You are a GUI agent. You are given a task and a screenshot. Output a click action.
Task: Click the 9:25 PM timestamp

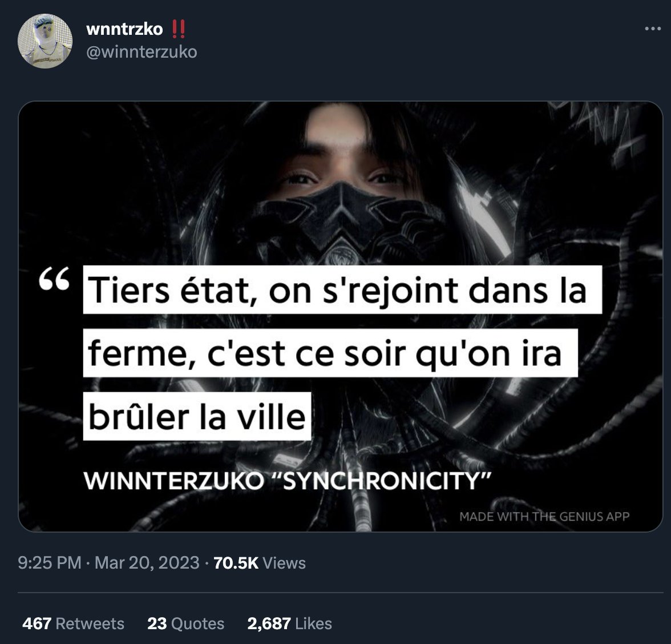50,563
